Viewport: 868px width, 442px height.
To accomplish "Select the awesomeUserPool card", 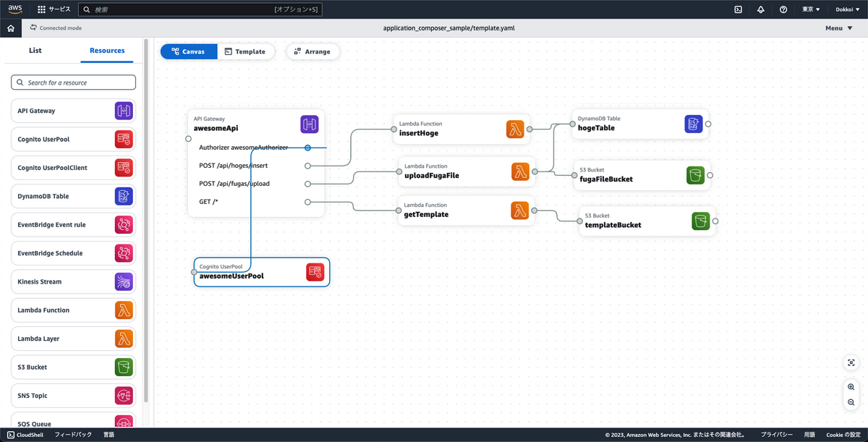I will pos(262,272).
